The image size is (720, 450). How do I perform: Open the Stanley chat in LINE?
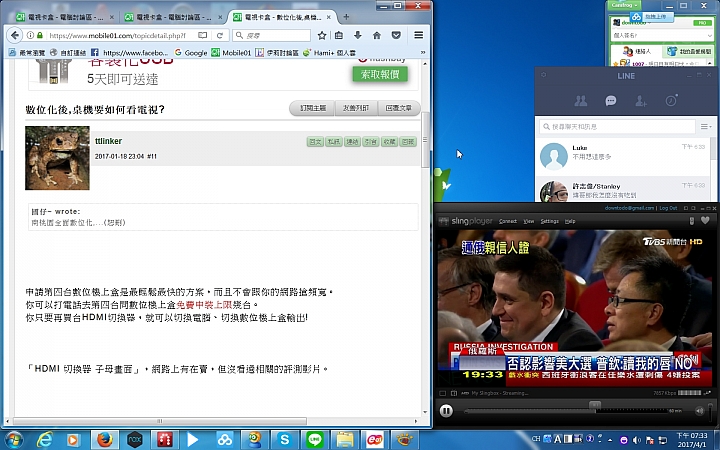623,190
